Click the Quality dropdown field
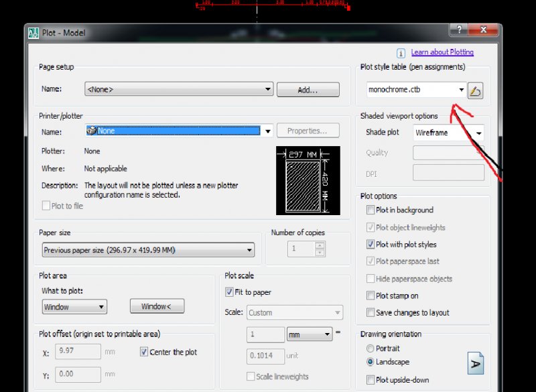This screenshot has height=392, width=536. pos(448,153)
